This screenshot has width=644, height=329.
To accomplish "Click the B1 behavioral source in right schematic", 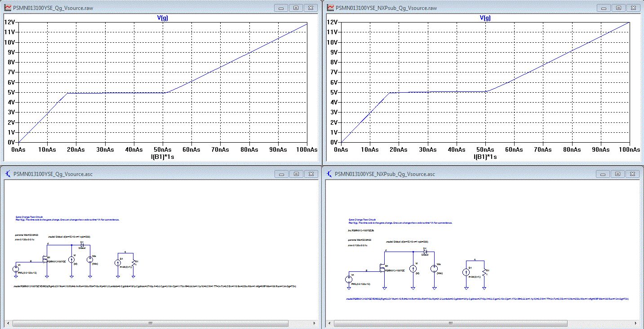I will tap(465, 272).
